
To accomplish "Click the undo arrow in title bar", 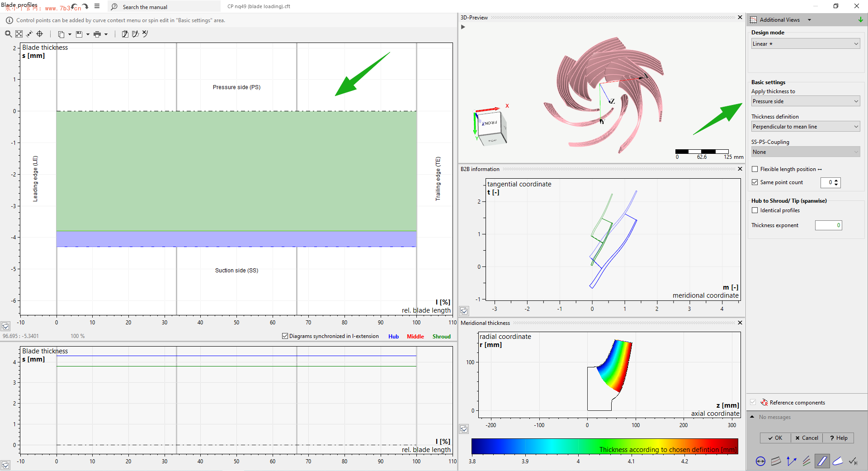I will (75, 6).
